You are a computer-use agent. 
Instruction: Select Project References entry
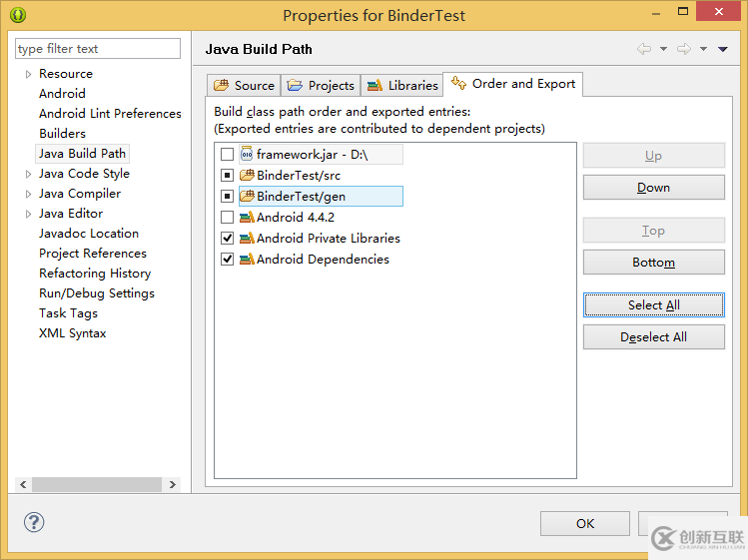(93, 254)
